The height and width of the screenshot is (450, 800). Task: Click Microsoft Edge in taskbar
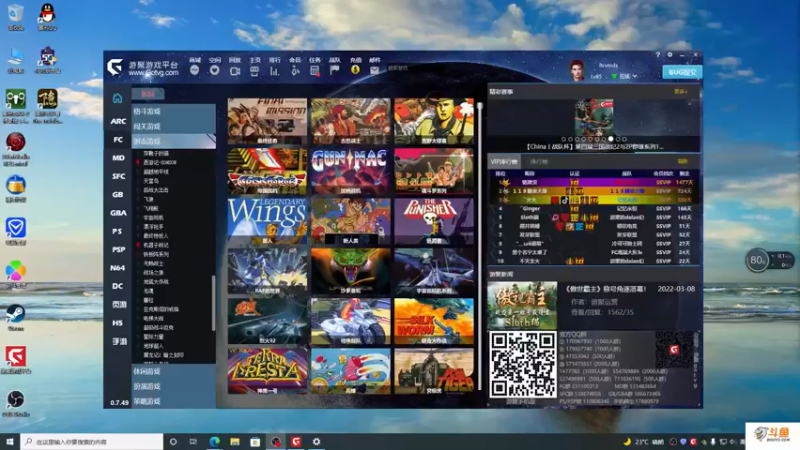click(x=214, y=441)
